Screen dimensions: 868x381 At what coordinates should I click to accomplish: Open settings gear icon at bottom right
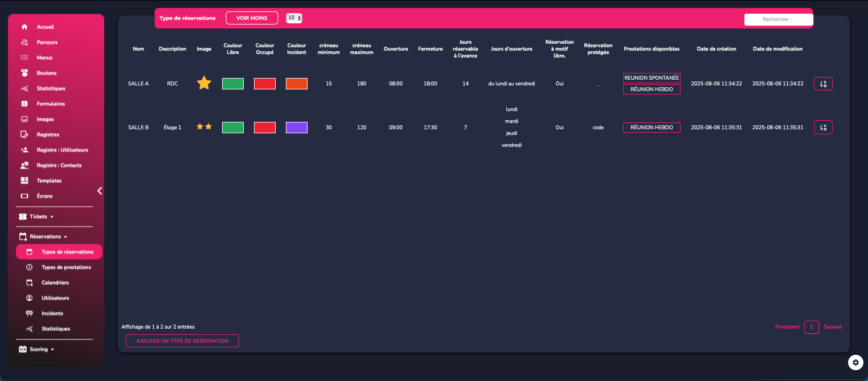pos(855,362)
